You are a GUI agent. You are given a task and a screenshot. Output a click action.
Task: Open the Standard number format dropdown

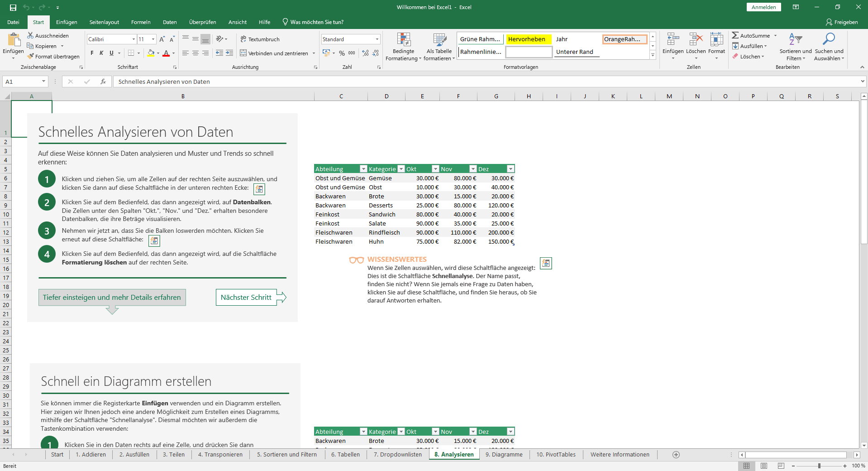(x=377, y=39)
